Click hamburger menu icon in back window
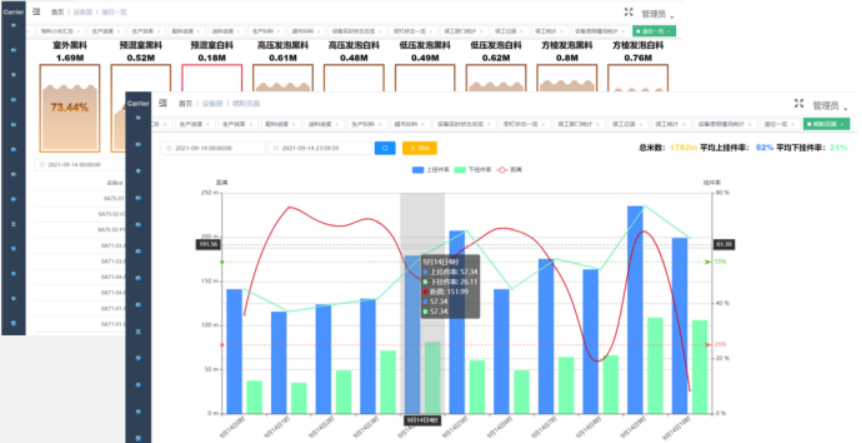Image resolution: width=862 pixels, height=443 pixels. (x=37, y=12)
